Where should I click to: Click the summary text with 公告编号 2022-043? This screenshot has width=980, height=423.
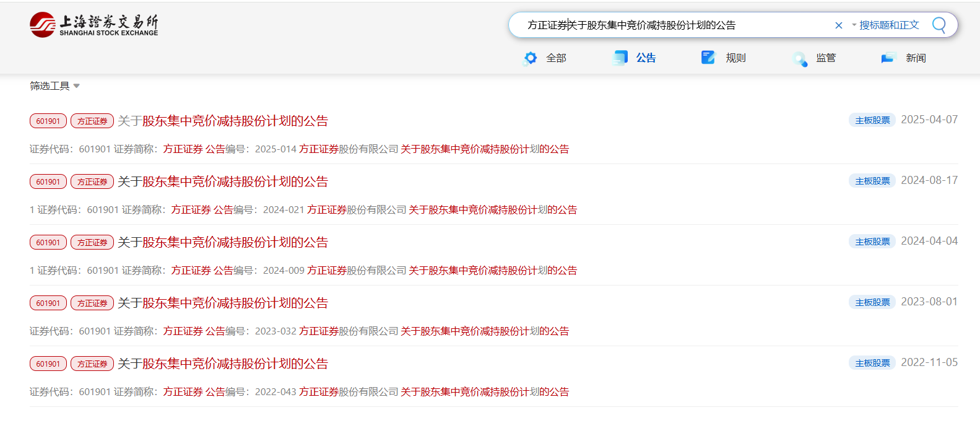click(300, 392)
